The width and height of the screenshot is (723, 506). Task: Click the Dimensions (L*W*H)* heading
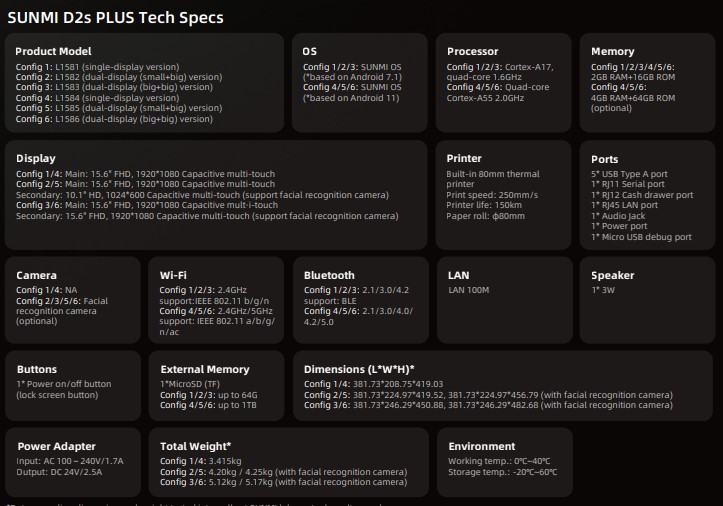(x=359, y=369)
